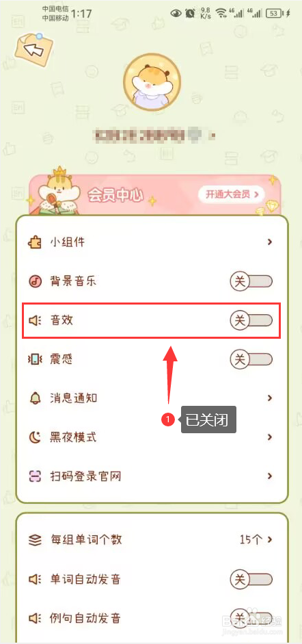Screen dimensions: 302x644
Task: Turn on 单词自动发音 switch
Action: tap(251, 580)
